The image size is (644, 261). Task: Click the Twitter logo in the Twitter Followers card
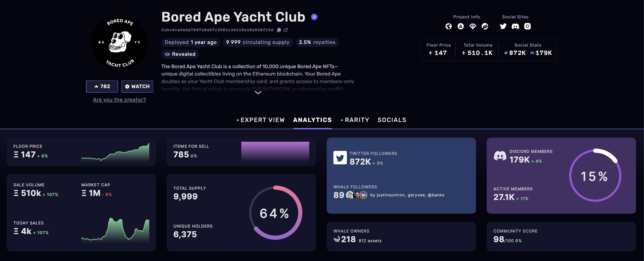(x=340, y=158)
